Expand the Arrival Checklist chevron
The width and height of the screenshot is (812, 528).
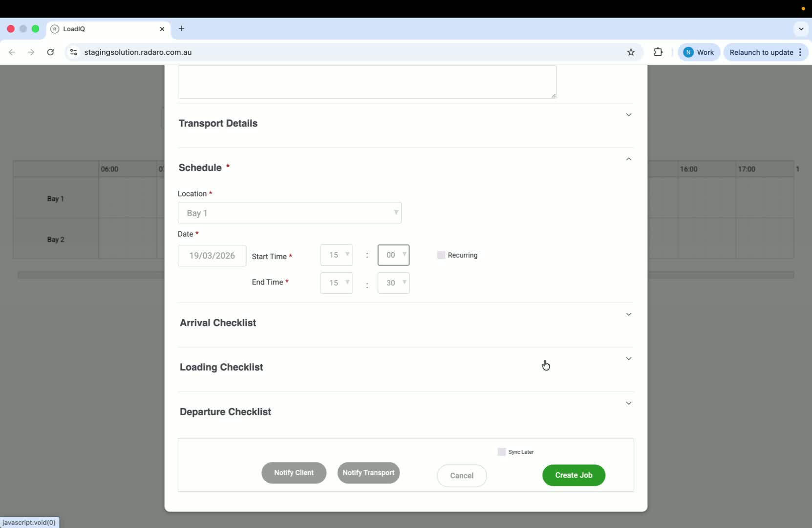629,314
